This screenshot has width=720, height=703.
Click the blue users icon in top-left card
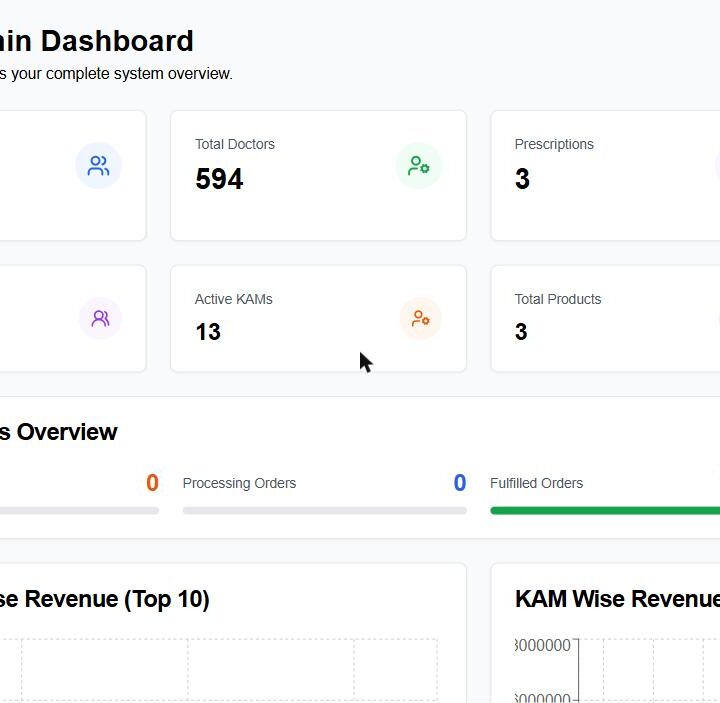pos(98,166)
